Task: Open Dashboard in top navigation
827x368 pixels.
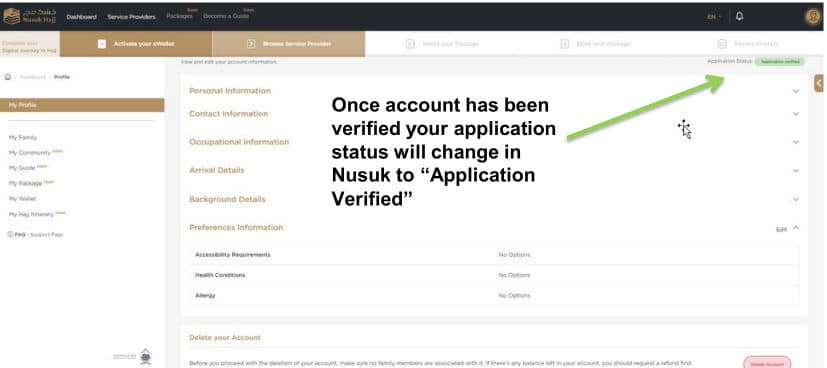Action: pyautogui.click(x=81, y=17)
